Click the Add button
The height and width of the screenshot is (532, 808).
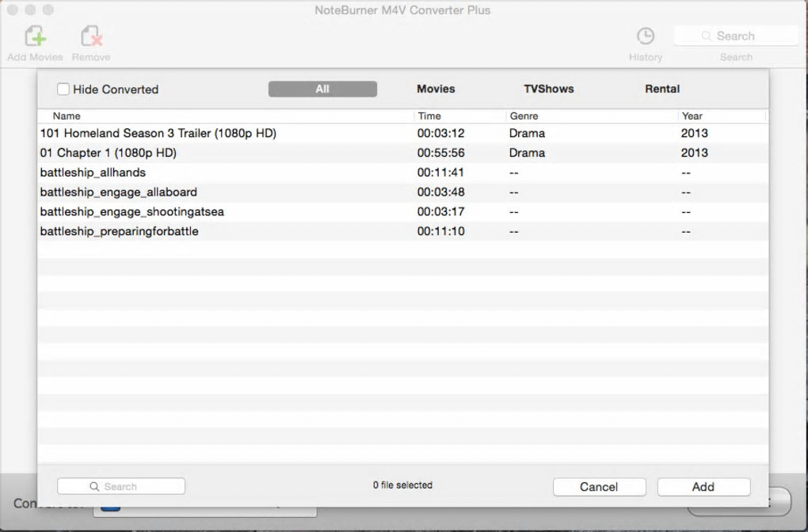pyautogui.click(x=703, y=487)
